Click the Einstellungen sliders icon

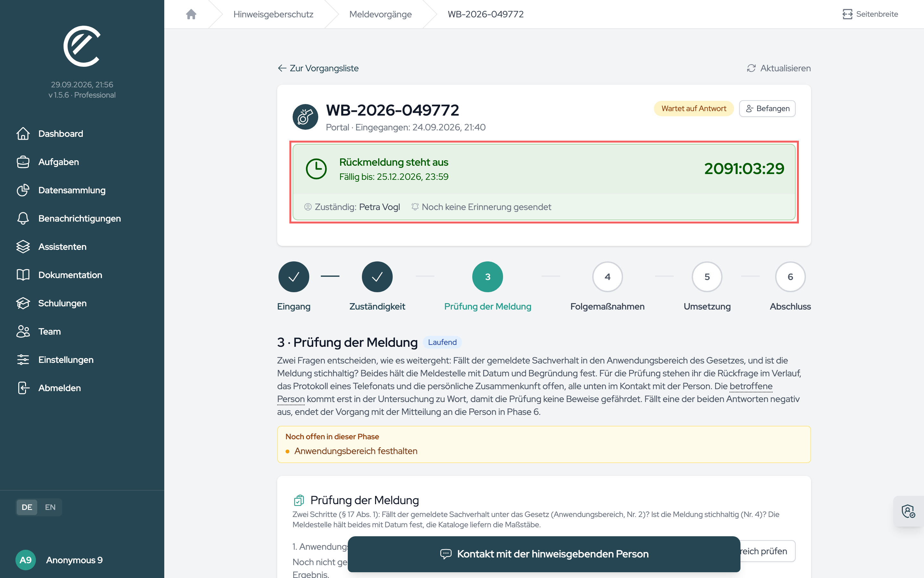[x=23, y=360]
